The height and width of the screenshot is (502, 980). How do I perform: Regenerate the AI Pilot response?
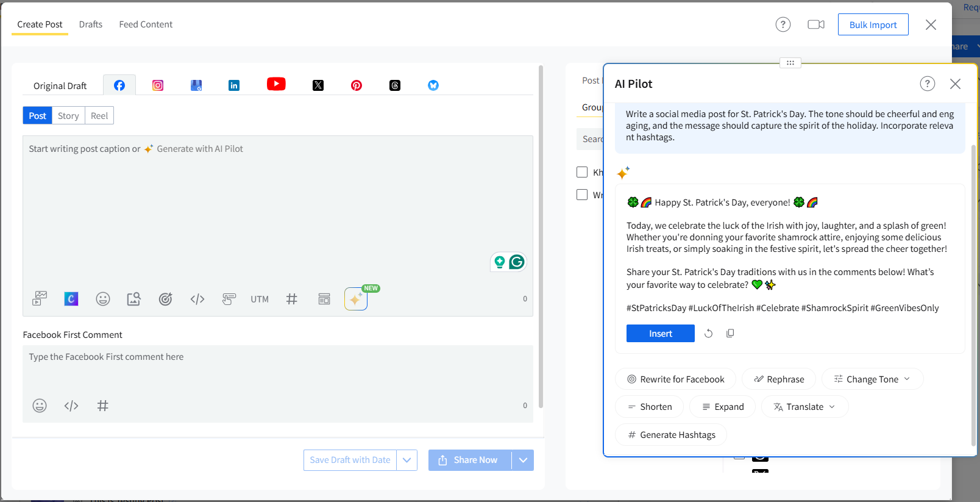(x=708, y=333)
